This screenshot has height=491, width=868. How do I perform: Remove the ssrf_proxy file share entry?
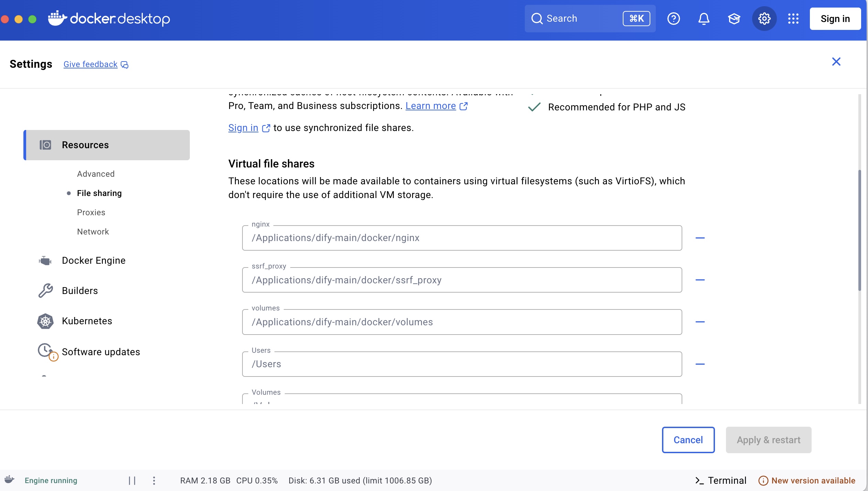pyautogui.click(x=700, y=280)
